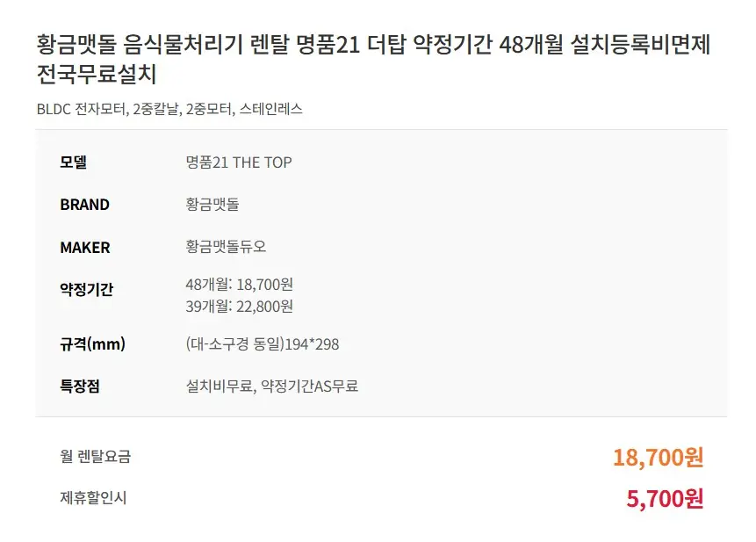Click the 48개월: 18,700원 contract option

click(240, 284)
